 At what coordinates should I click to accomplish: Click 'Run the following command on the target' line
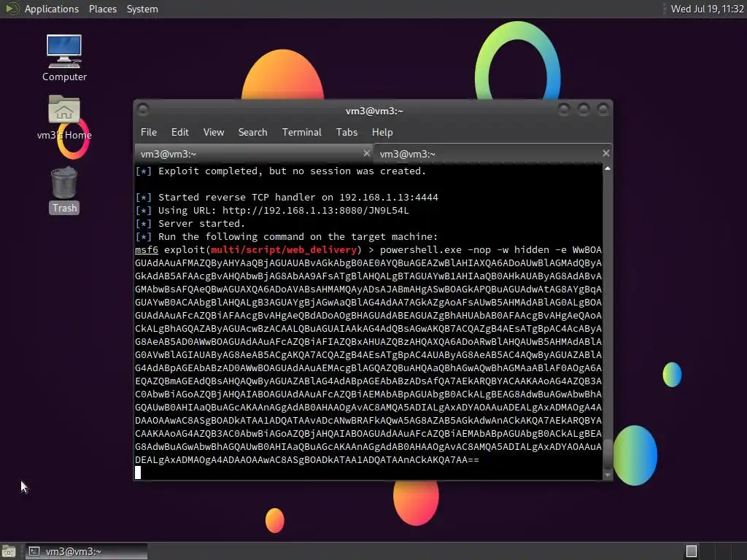[x=286, y=237]
